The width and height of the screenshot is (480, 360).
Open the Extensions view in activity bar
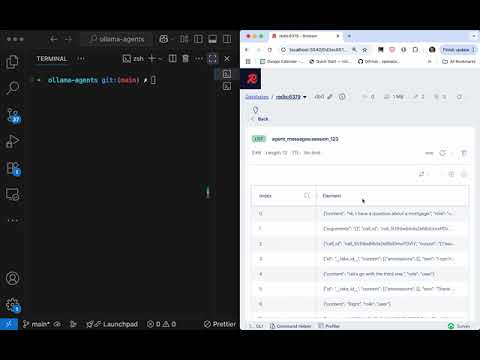[13, 169]
